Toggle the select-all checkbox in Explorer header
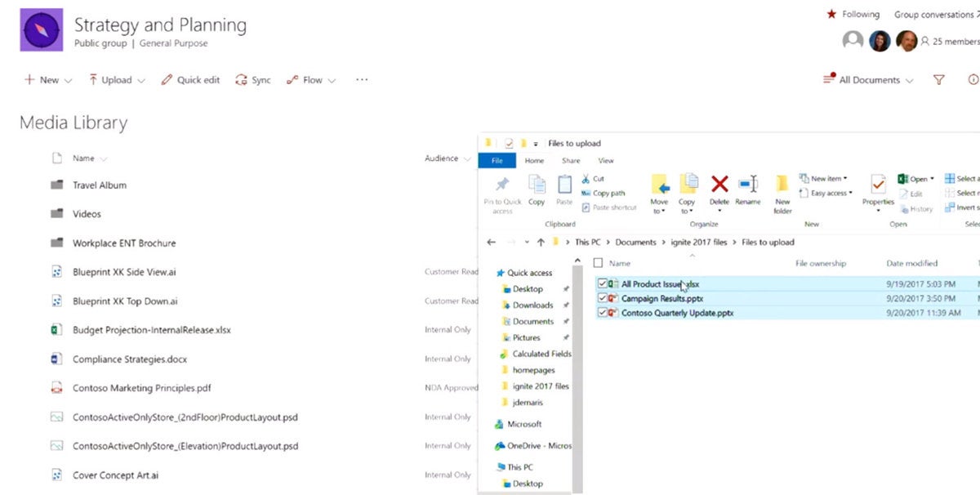980x495 pixels. pyautogui.click(x=599, y=263)
